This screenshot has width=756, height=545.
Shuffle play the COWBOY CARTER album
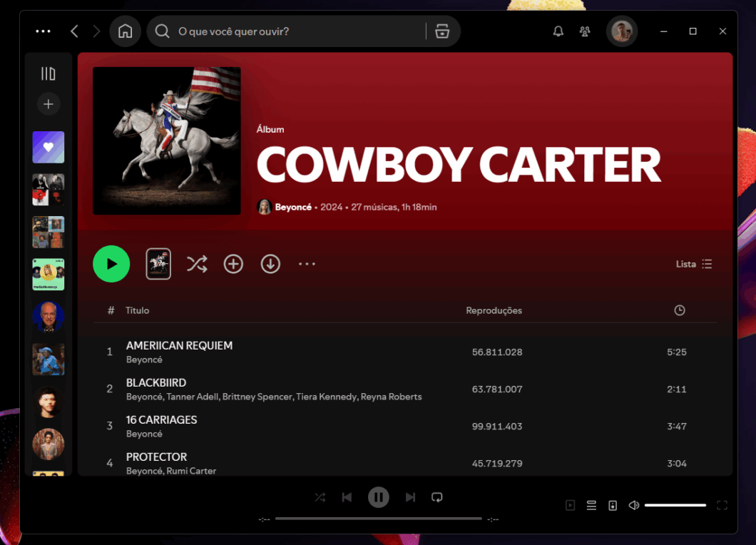coord(197,264)
